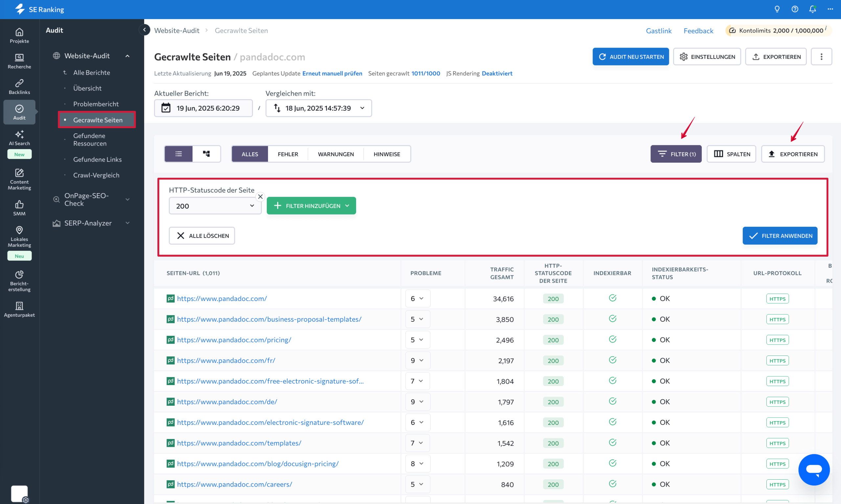Image resolution: width=841 pixels, height=504 pixels.
Task: Click the calendar icon of current report
Action: [166, 108]
